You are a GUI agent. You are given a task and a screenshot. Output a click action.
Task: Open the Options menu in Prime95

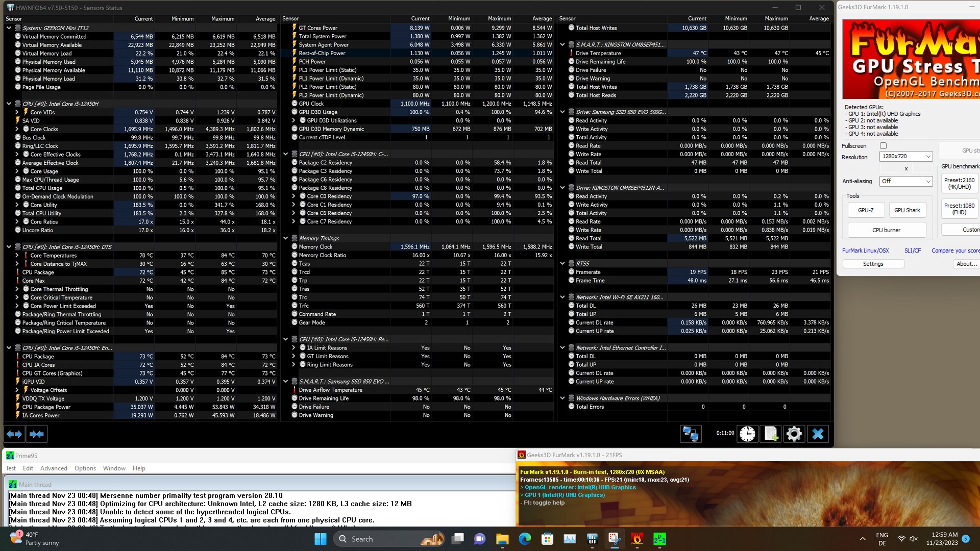tap(85, 468)
